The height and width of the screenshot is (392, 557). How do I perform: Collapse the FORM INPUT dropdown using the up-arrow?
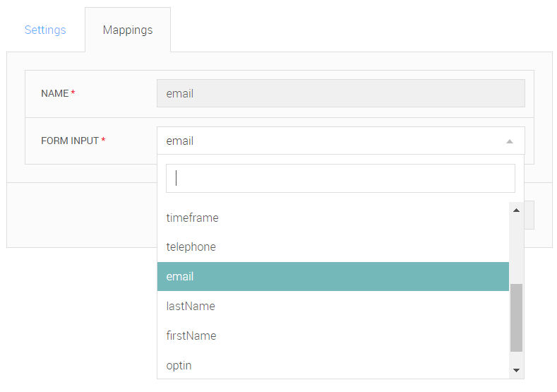coord(510,141)
